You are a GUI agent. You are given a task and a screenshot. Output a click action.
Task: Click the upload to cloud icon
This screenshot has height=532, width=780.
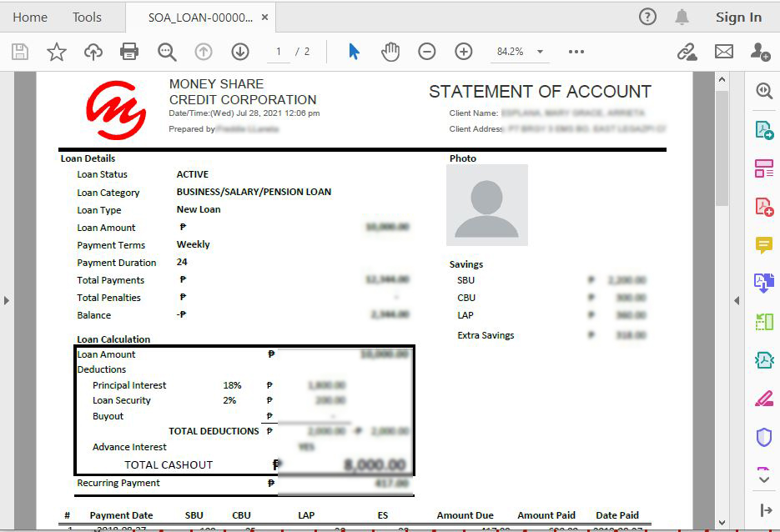click(93, 52)
